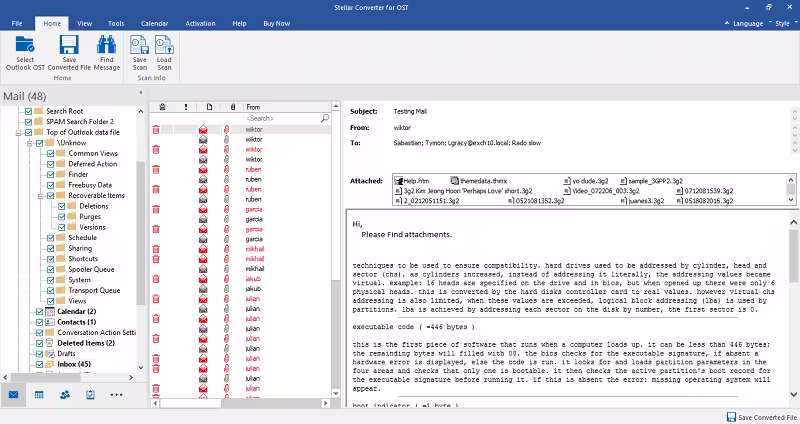800x424 pixels.
Task: Switch to Mail view icon in bottom bar
Action: click(x=13, y=394)
